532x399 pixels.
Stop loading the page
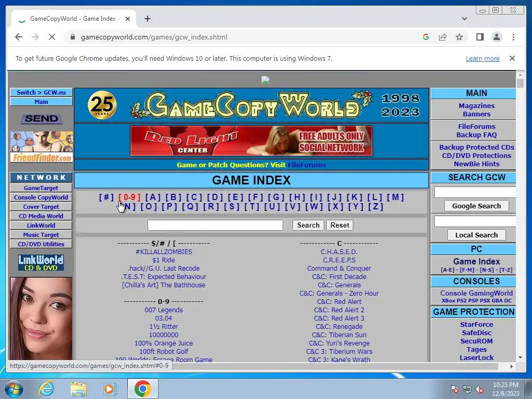51,37
